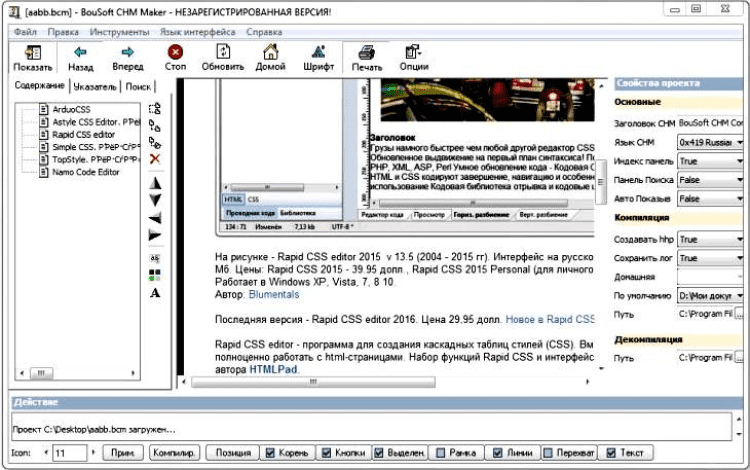Move topic left with black left arrow
The width and height of the screenshot is (750, 470).
click(x=155, y=218)
